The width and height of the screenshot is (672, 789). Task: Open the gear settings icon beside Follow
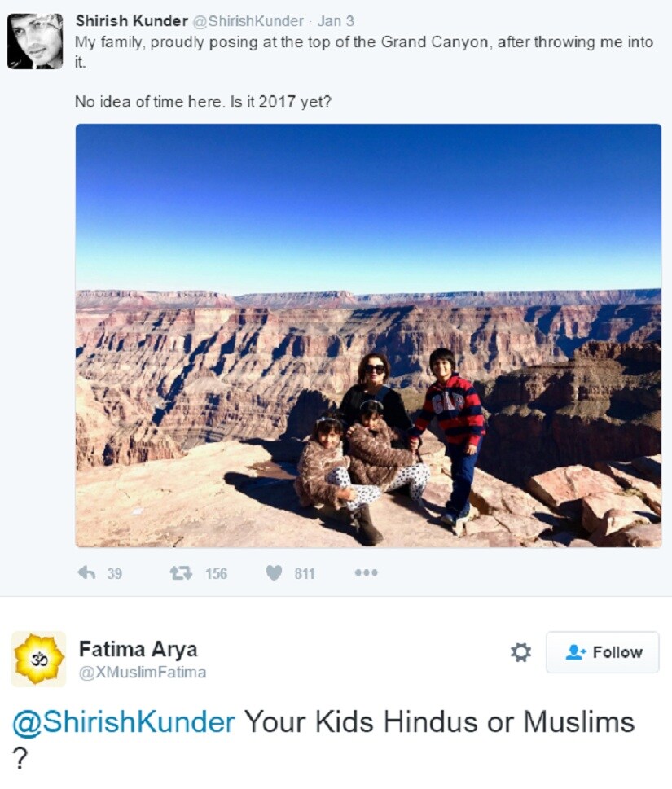520,652
